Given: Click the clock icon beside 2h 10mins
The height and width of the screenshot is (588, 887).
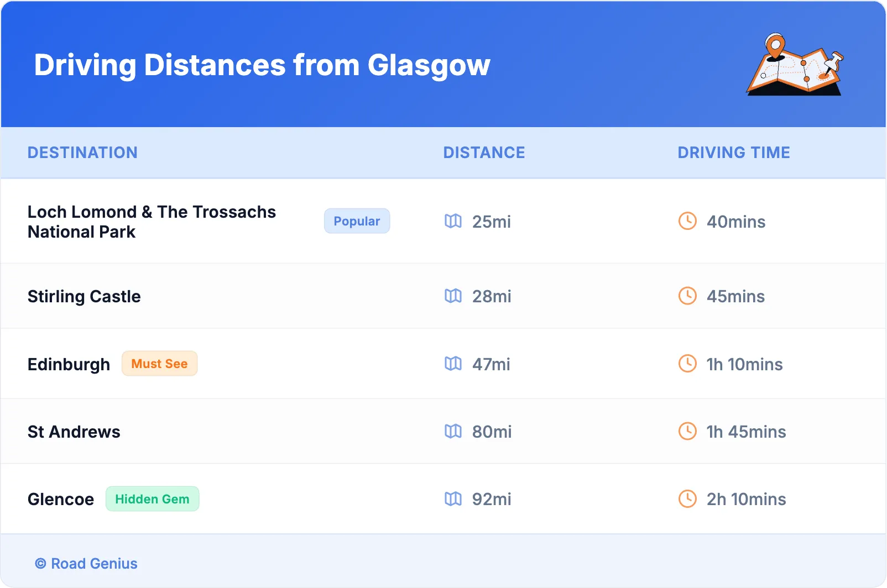Looking at the screenshot, I should coord(687,499).
